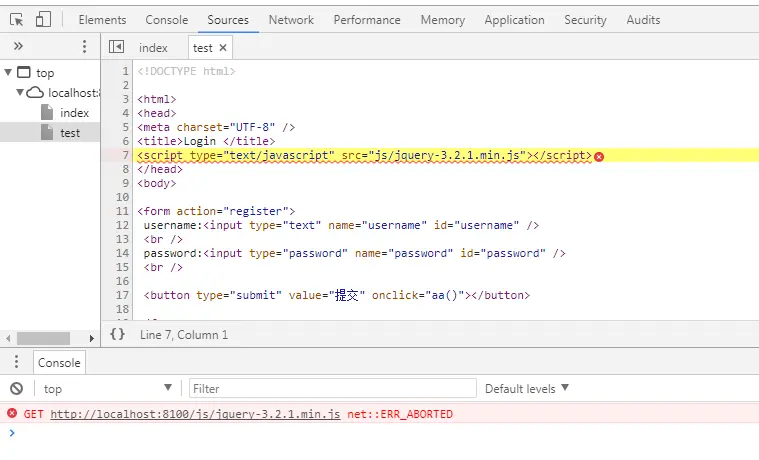Open the Audits tab
759x460 pixels.
coord(643,20)
